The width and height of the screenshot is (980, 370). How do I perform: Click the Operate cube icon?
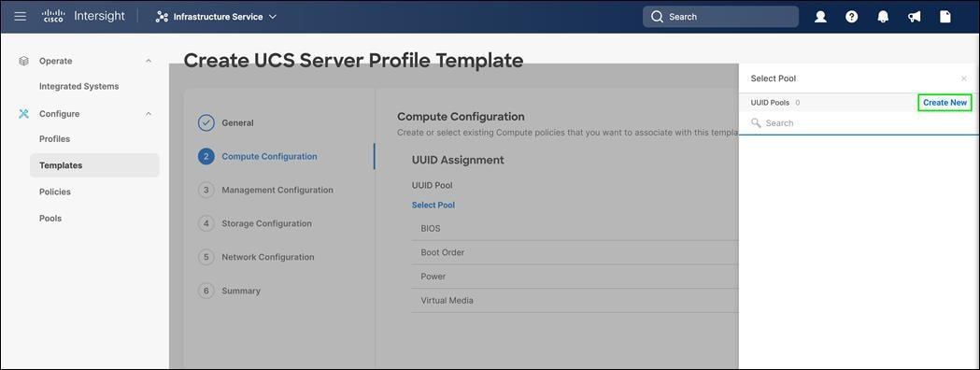point(23,61)
